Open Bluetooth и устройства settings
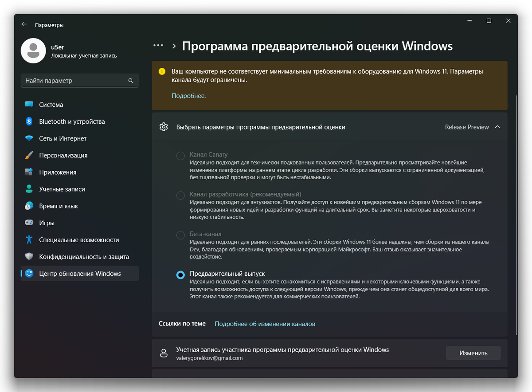The width and height of the screenshot is (532, 392). tap(80, 122)
